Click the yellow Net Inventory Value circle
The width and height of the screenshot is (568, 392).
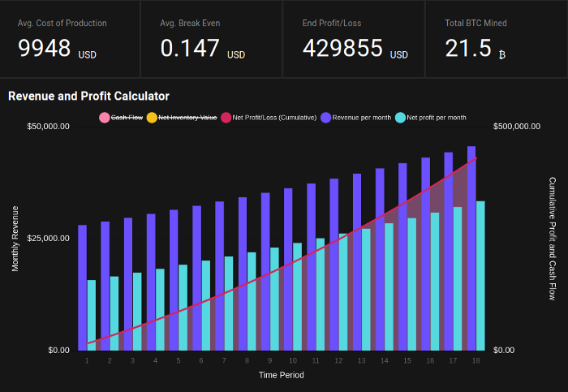(x=152, y=118)
